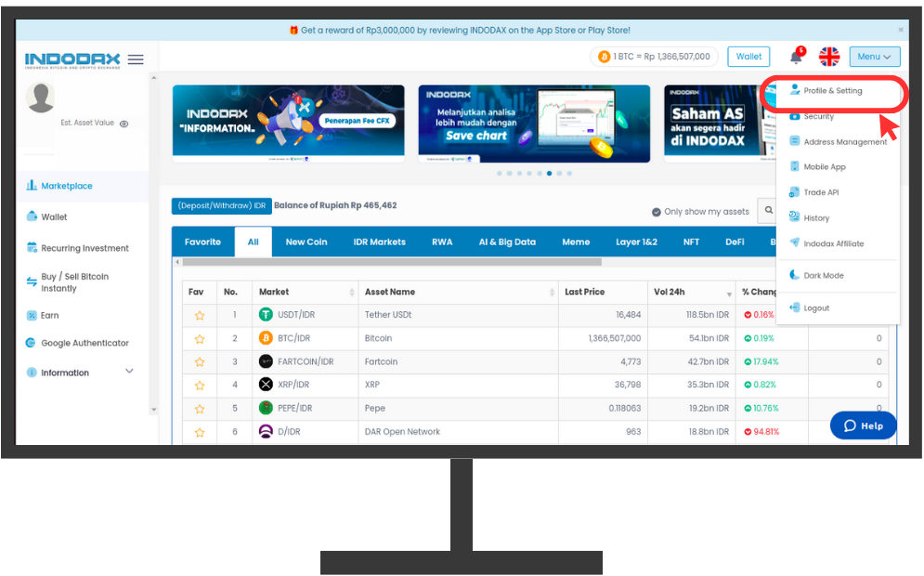Viewport: 924px width, 576px height.
Task: Expand the Information sidebar section
Action: 130,372
